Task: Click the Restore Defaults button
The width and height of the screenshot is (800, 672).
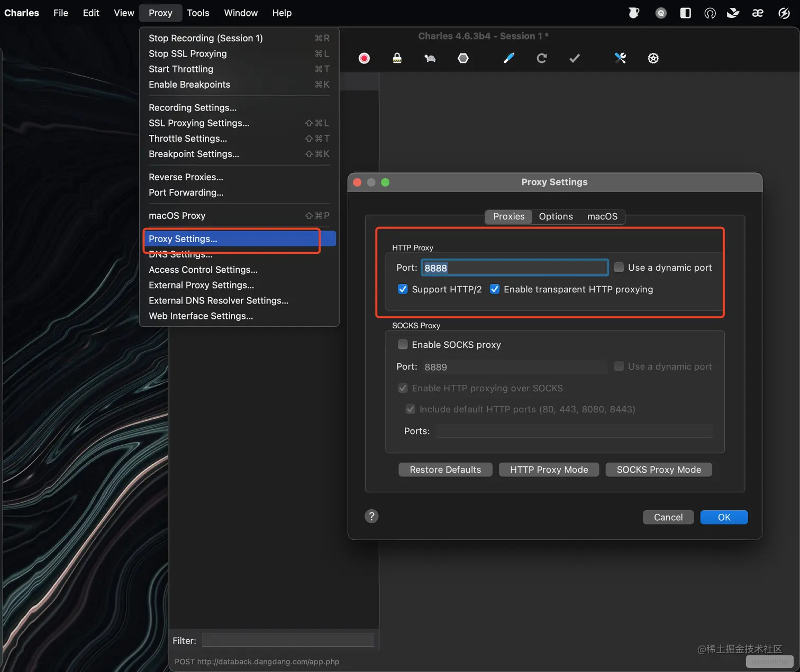Action: pyautogui.click(x=446, y=470)
